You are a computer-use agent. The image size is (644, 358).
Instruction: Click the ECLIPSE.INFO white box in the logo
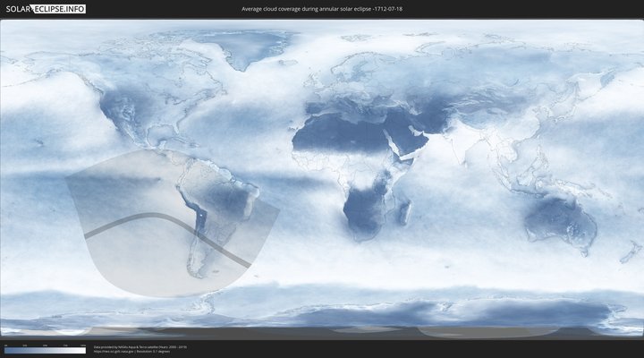tap(59, 9)
